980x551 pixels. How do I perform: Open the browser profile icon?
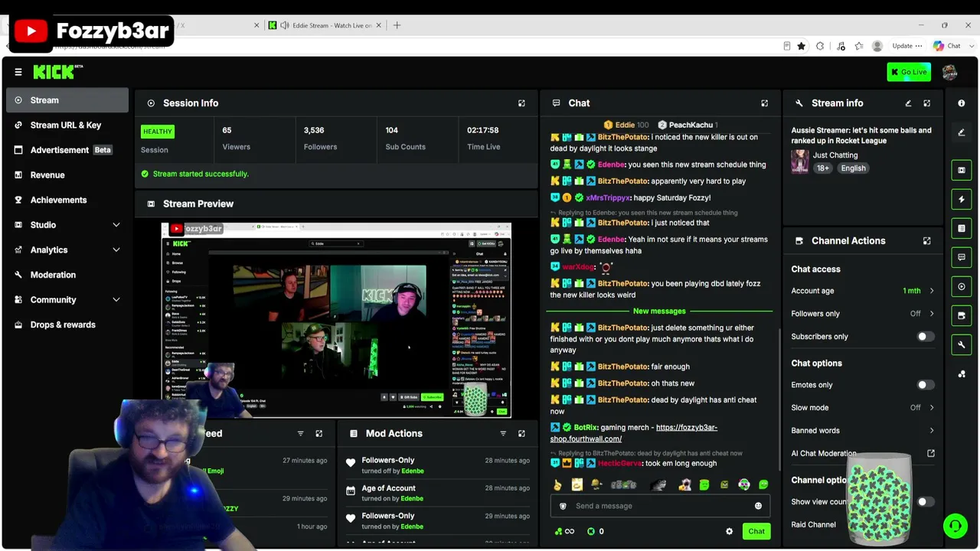click(877, 46)
